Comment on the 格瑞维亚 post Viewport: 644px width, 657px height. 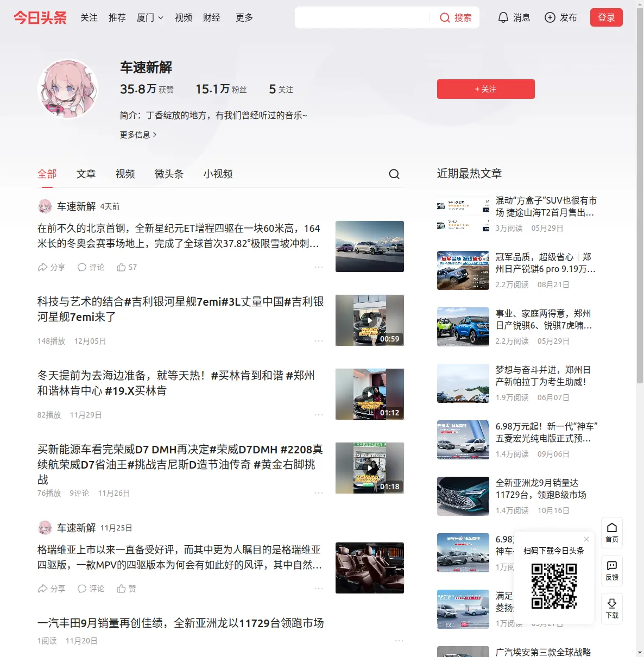click(91, 589)
